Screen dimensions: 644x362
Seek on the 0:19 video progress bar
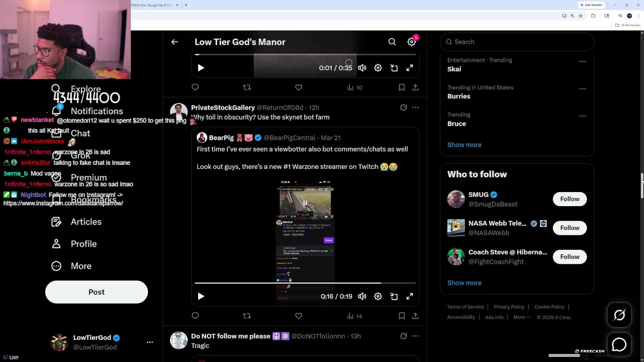pyautogui.click(x=305, y=283)
